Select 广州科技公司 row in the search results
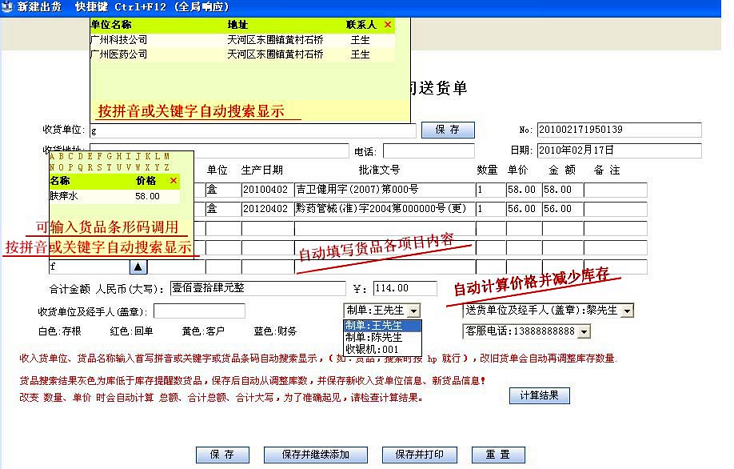The height and width of the screenshot is (469, 734). pos(242,40)
